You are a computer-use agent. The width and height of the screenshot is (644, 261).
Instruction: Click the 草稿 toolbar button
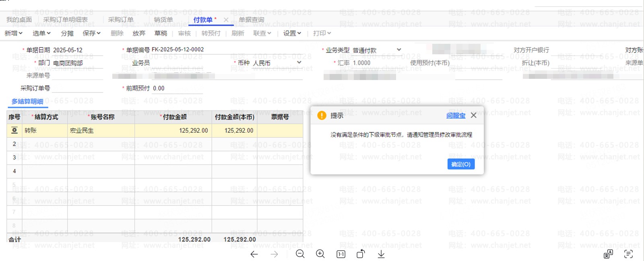[x=161, y=33]
